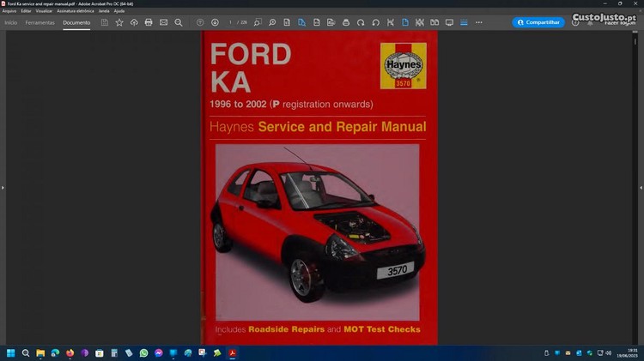Image resolution: width=644 pixels, height=361 pixels.
Task: Go to previous page arrow
Action: (200, 22)
